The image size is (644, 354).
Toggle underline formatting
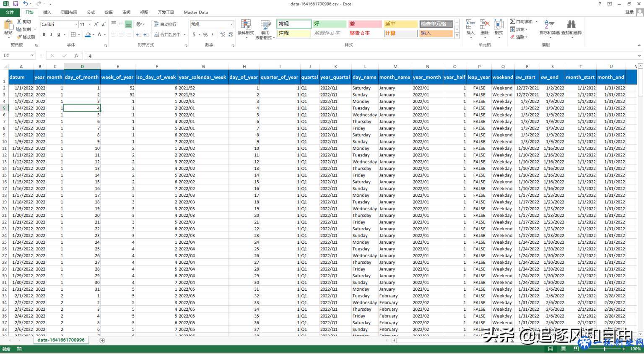pyautogui.click(x=59, y=34)
